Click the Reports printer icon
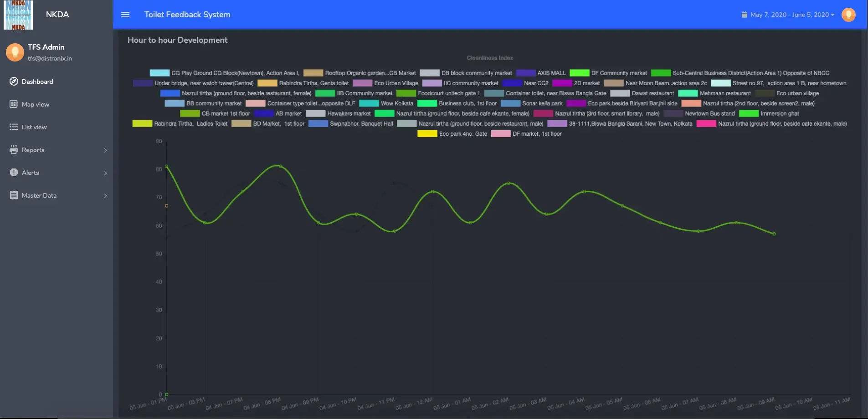 point(14,150)
